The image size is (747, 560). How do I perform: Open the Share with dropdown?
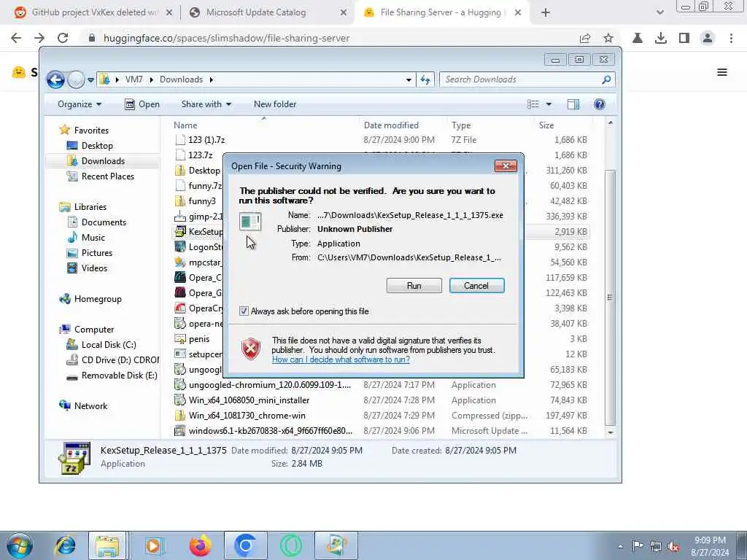point(206,104)
